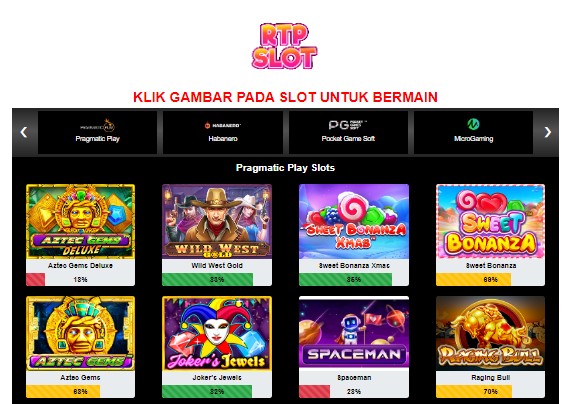Image resolution: width=564 pixels, height=404 pixels.
Task: Click the Spaceman title label
Action: click(354, 377)
